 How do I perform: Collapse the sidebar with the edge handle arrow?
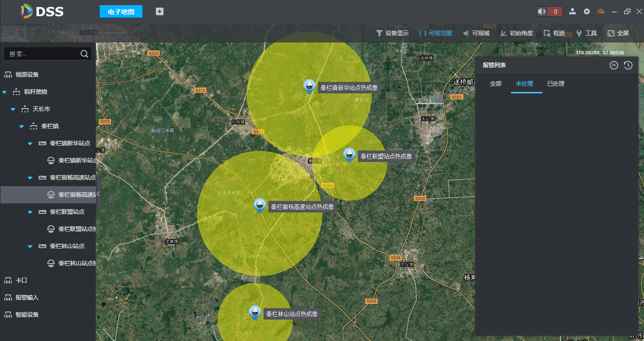point(98,195)
